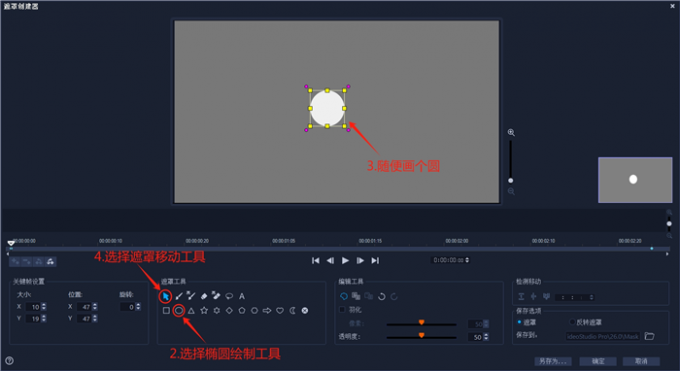Choose the heart shape tool

[280, 310]
